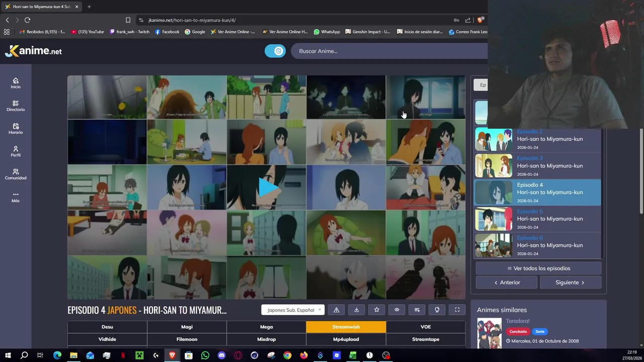Open the Japones Sub. Español language dropdown

(293, 310)
